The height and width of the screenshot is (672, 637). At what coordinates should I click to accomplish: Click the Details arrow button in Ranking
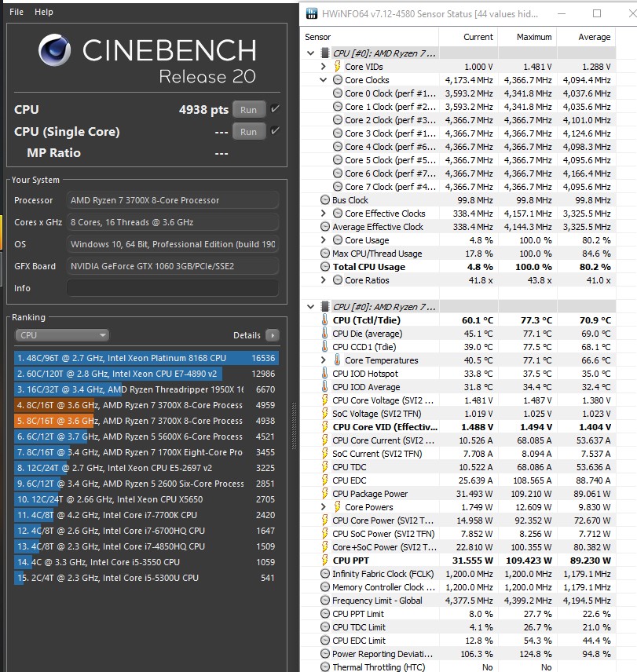(x=272, y=335)
